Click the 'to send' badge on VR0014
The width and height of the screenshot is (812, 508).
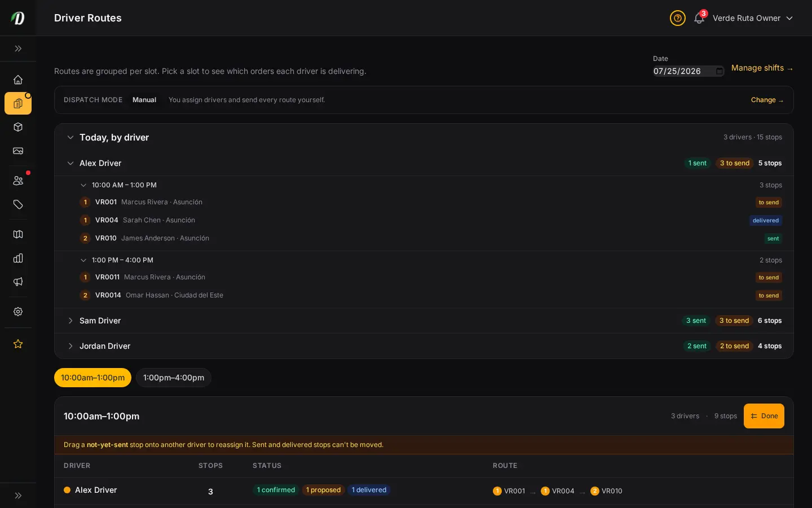click(769, 295)
